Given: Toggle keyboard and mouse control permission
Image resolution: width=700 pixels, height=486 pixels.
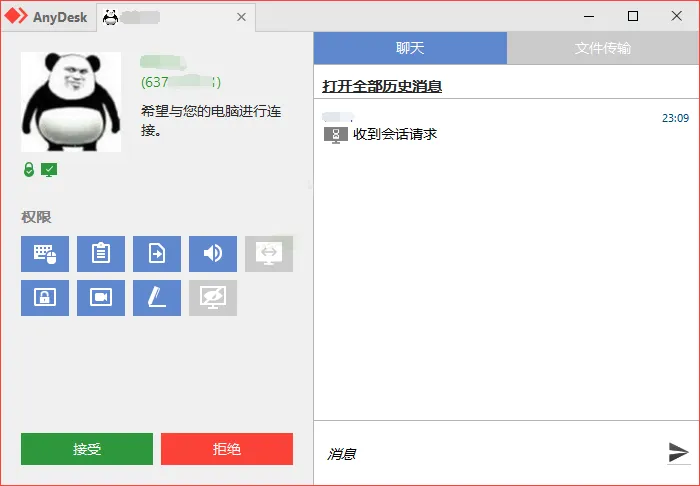Looking at the screenshot, I should click(x=45, y=254).
